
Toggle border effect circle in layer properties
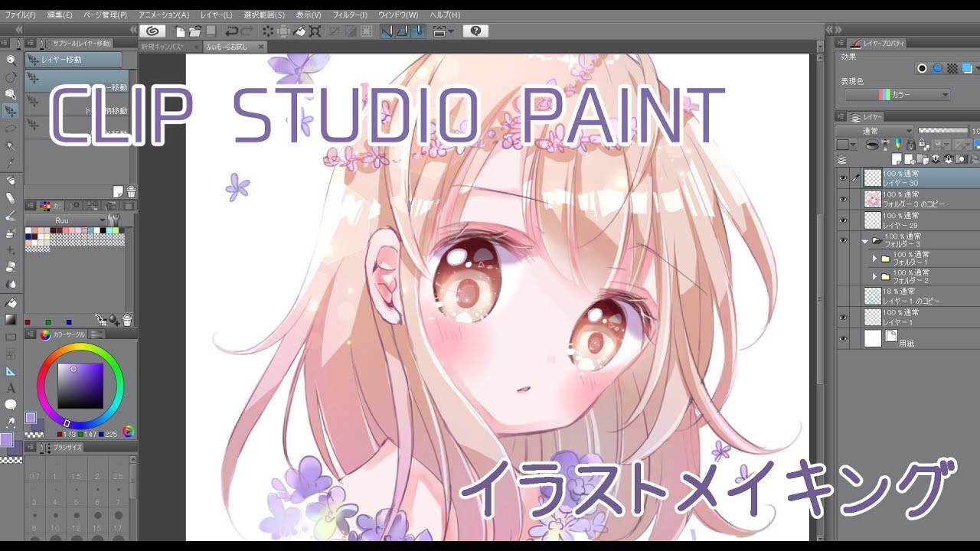tap(922, 68)
